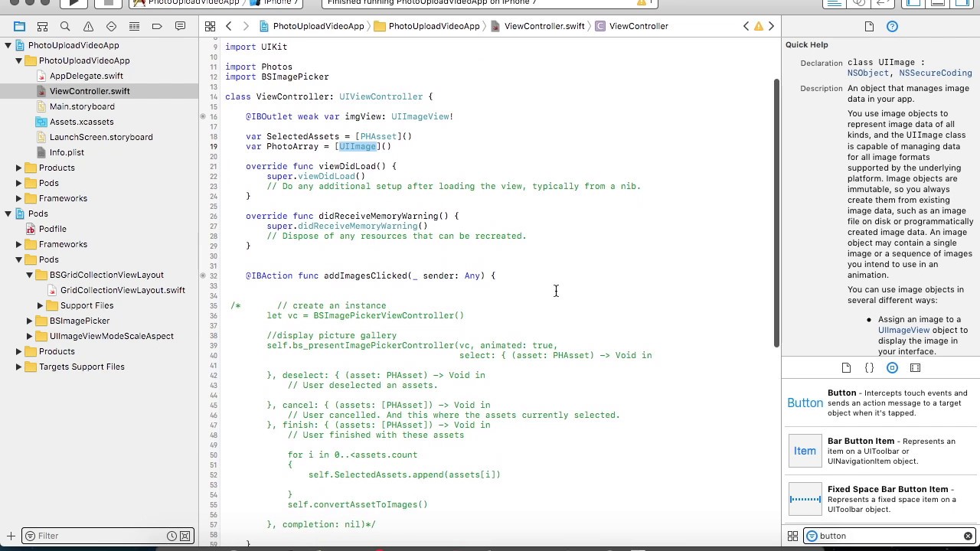Show the Object library
The image size is (980, 551).
coord(892,368)
